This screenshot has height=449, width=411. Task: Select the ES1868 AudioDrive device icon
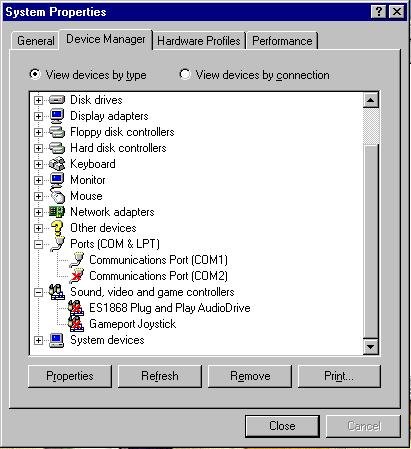[x=76, y=308]
